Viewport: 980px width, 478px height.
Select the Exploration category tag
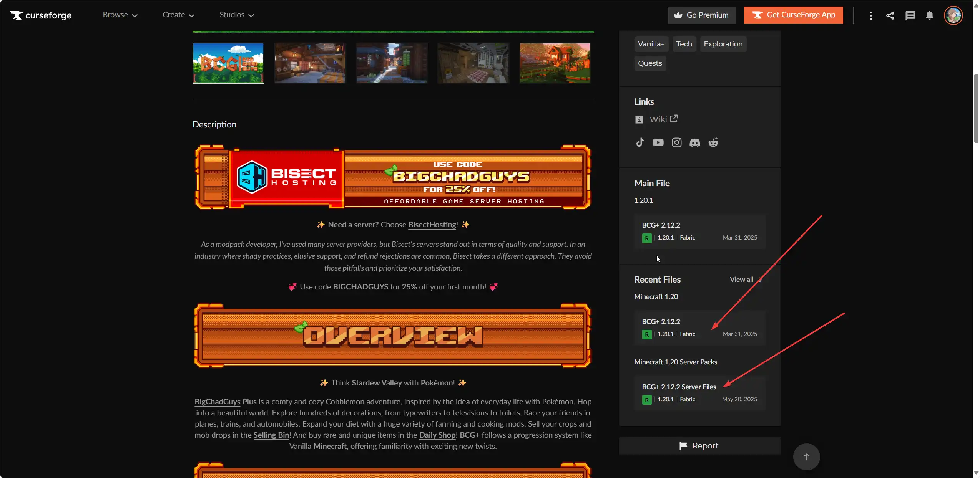[x=723, y=44]
